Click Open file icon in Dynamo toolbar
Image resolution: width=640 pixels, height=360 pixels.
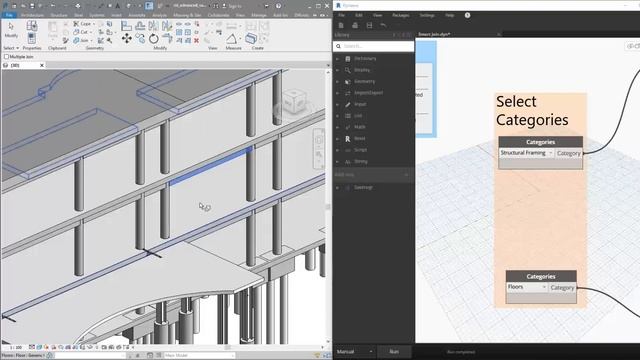click(355, 25)
